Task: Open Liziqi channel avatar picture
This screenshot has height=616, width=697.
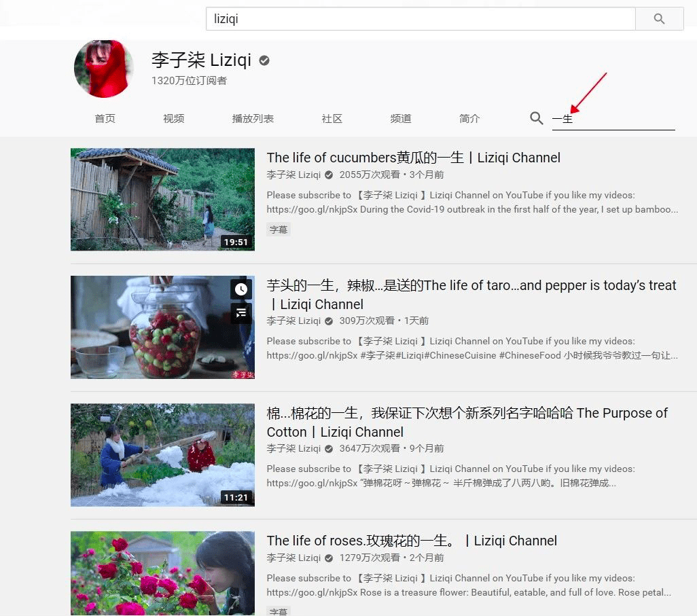Action: 103,69
